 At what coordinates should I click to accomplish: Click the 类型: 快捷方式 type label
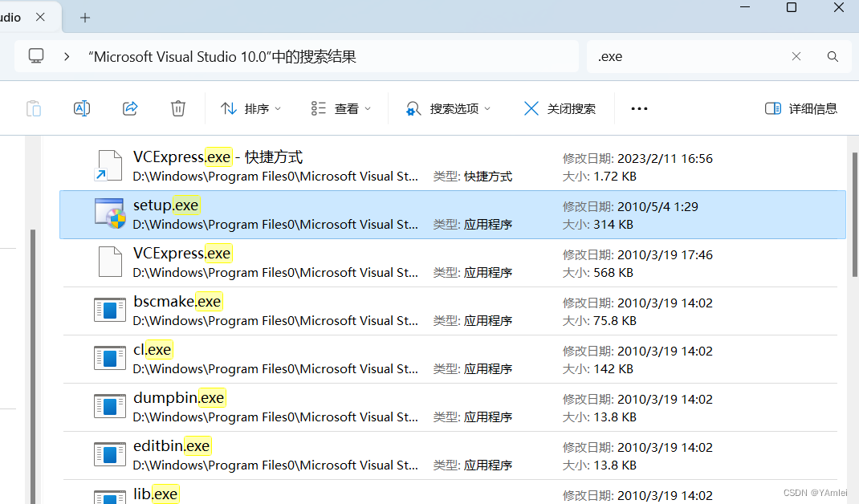pyautogui.click(x=473, y=177)
